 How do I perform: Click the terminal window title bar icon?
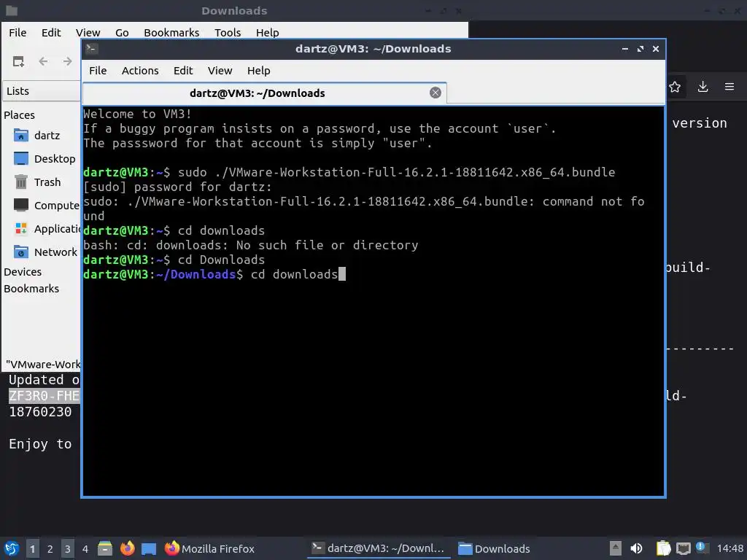(92, 49)
